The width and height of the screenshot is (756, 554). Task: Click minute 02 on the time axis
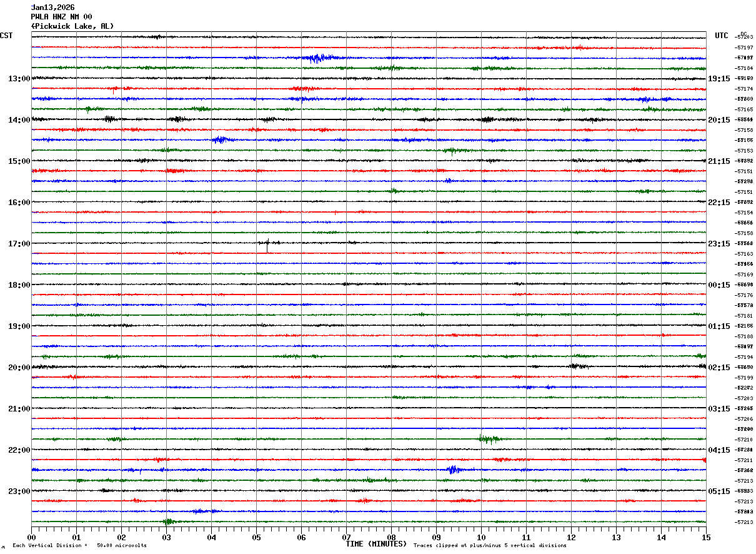121,538
